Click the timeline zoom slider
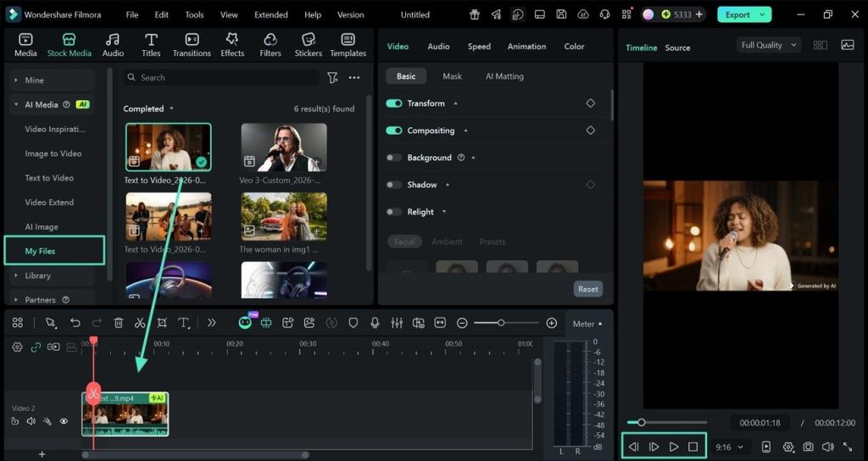This screenshot has width=868, height=461. click(x=501, y=323)
